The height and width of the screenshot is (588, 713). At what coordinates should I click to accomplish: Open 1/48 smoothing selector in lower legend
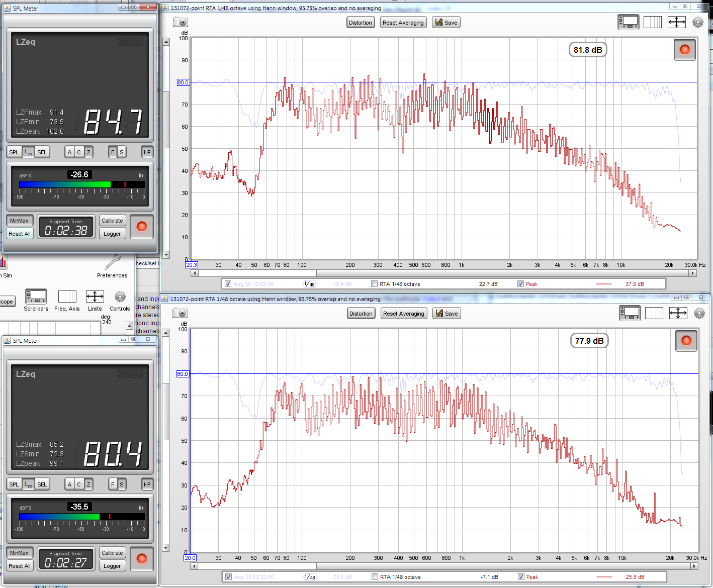[310, 577]
